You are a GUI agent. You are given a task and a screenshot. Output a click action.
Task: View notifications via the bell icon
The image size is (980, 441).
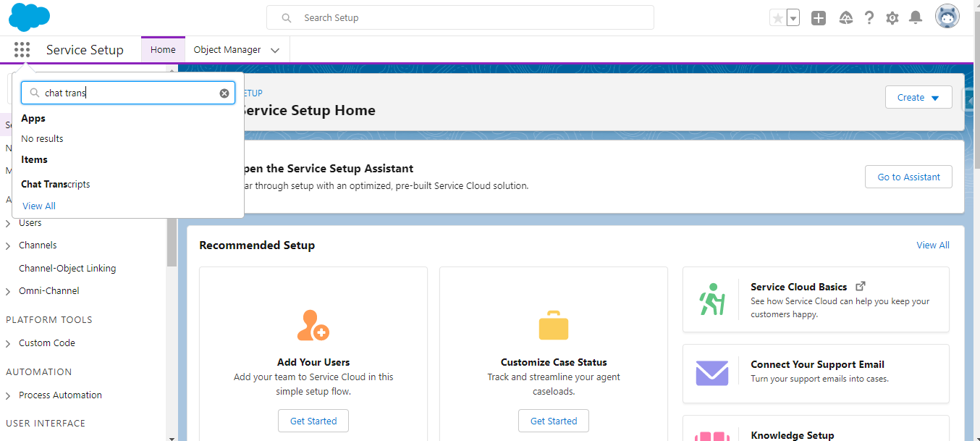[x=915, y=17]
